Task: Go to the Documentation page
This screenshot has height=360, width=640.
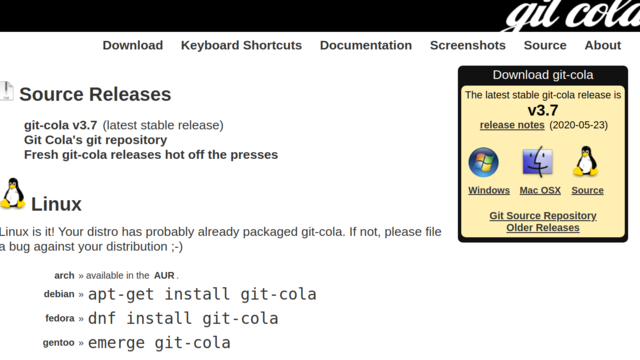Action: click(366, 45)
